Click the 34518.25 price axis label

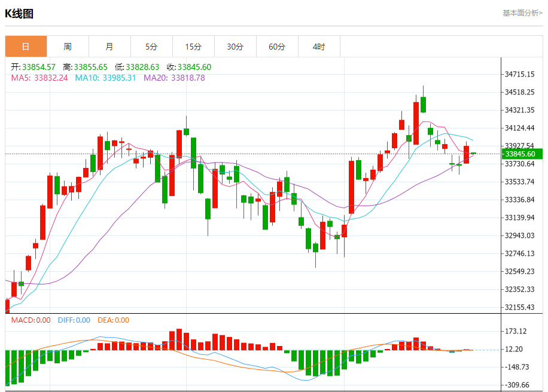pyautogui.click(x=520, y=92)
